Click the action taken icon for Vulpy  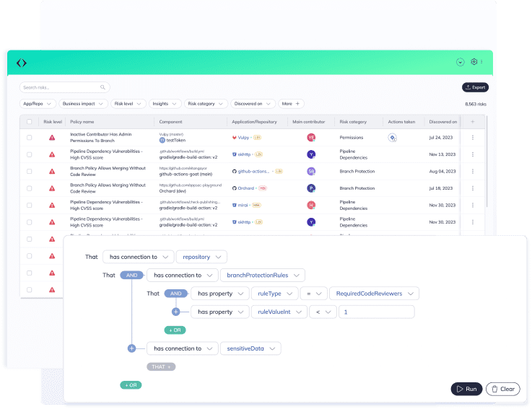pyautogui.click(x=393, y=137)
